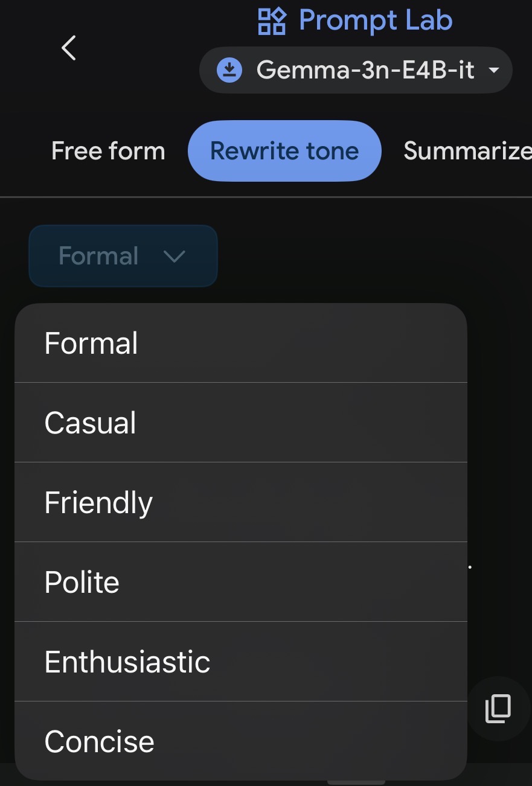This screenshot has width=532, height=786.
Task: Tap the back arrow icon
Action: click(x=69, y=48)
